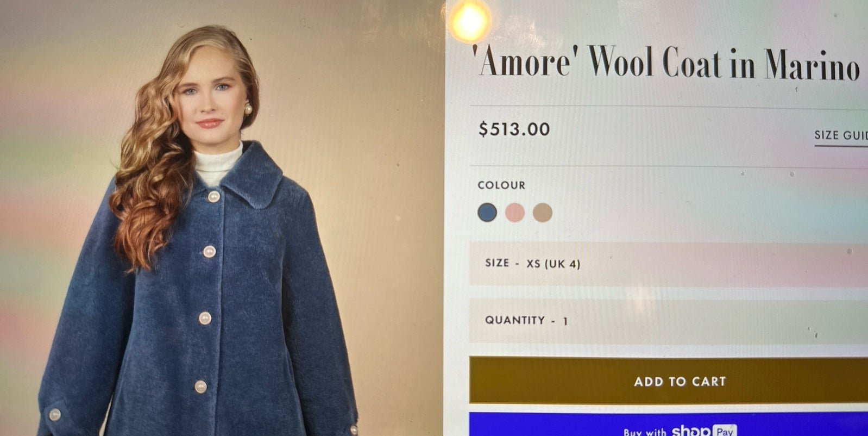This screenshot has width=868, height=436.
Task: Open the Size XS (UK 4) dropdown
Action: (669, 264)
